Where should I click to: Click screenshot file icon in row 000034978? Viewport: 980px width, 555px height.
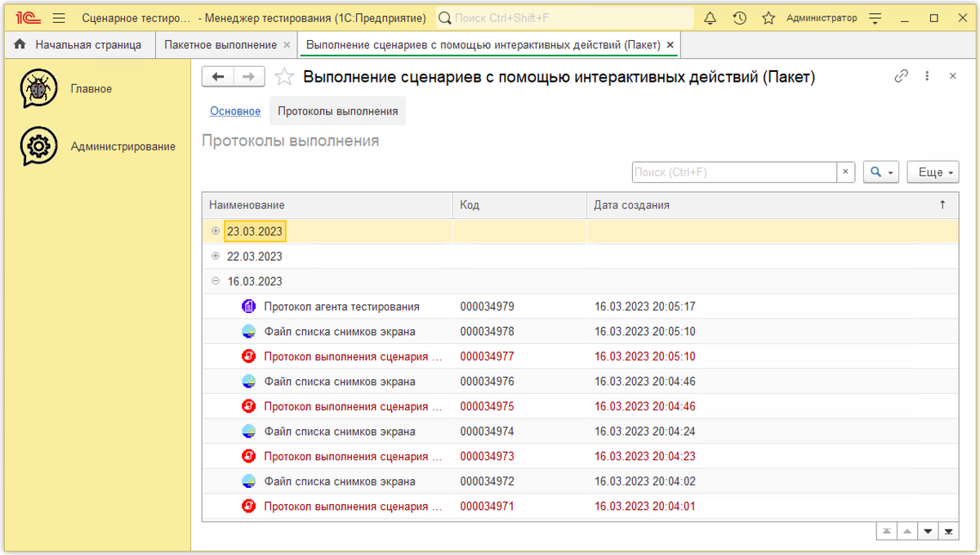[249, 332]
